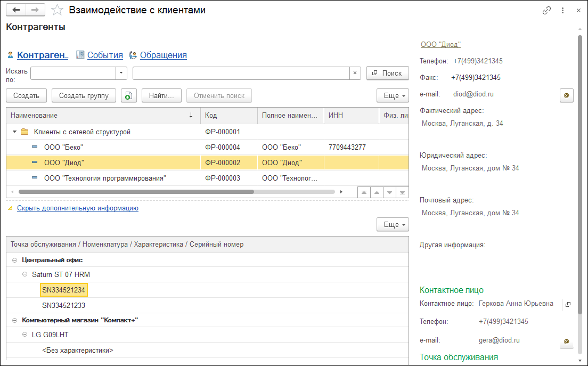This screenshot has width=588, height=366.
Task: Open upper Еще dropdown menu
Action: click(x=393, y=95)
